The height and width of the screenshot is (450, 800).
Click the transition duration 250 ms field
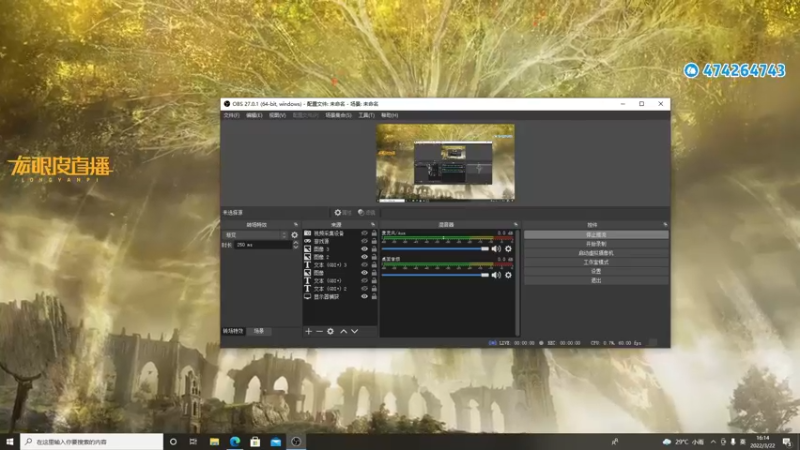[263, 245]
